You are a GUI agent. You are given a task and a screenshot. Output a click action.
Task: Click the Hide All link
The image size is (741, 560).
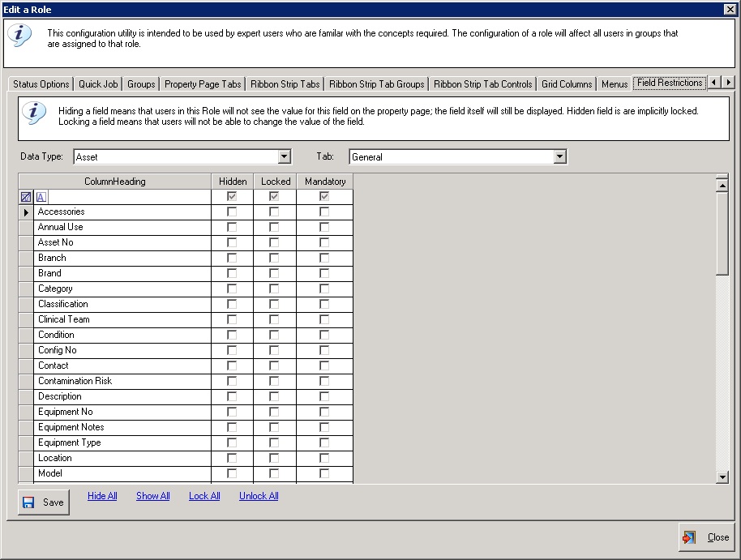pyautogui.click(x=102, y=496)
